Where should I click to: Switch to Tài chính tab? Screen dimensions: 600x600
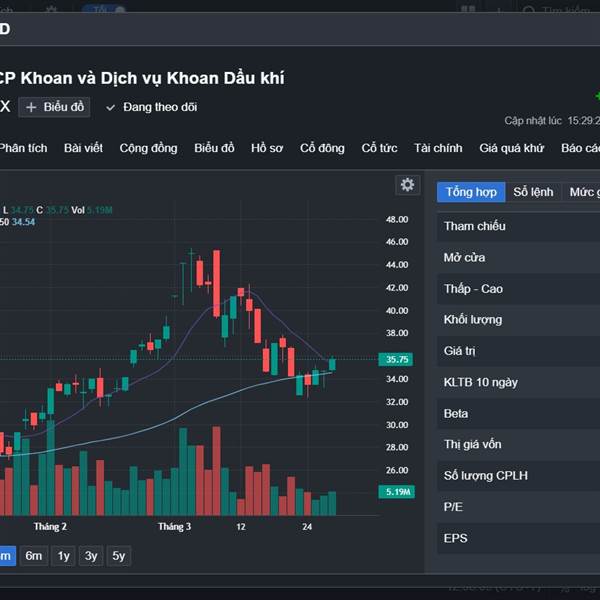tap(438, 148)
